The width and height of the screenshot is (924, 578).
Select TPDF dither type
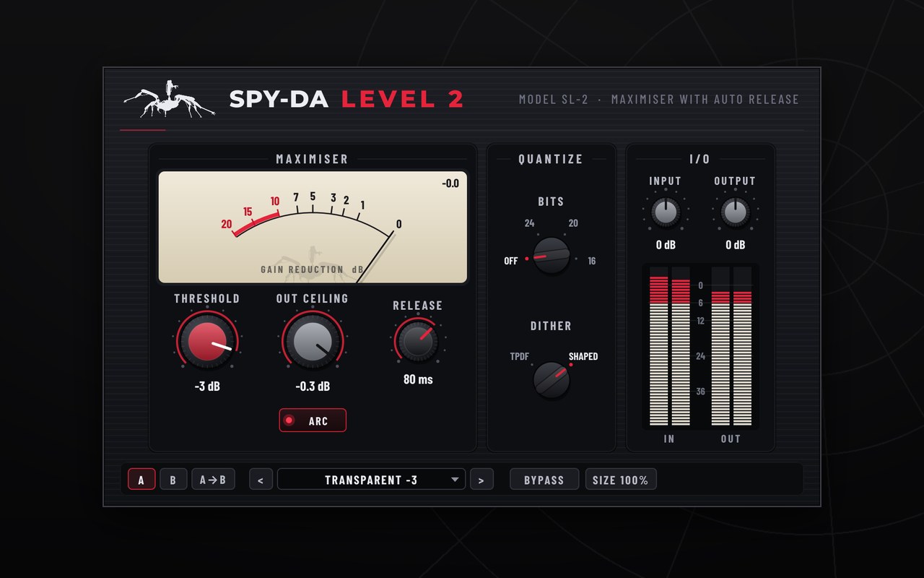(520, 356)
